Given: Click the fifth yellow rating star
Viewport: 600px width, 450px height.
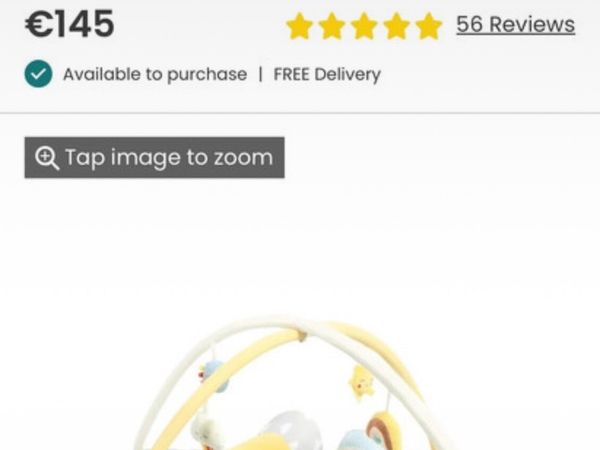Looking at the screenshot, I should 429,26.
